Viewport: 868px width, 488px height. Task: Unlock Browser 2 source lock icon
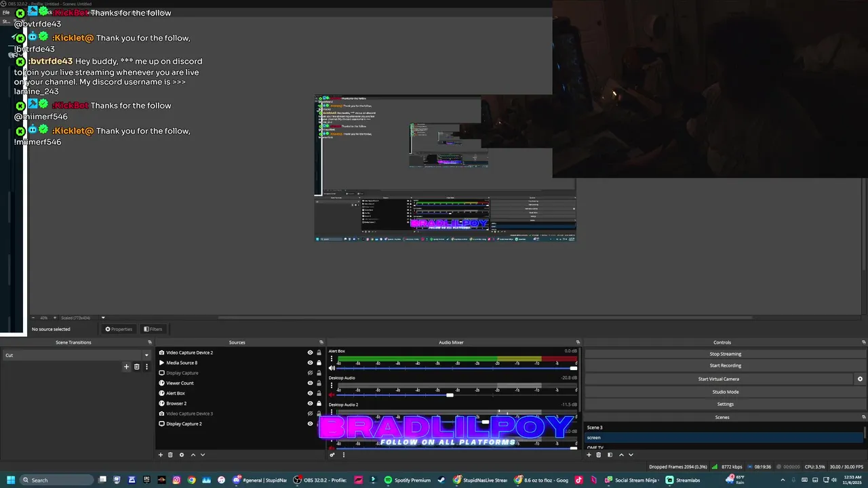tap(319, 403)
